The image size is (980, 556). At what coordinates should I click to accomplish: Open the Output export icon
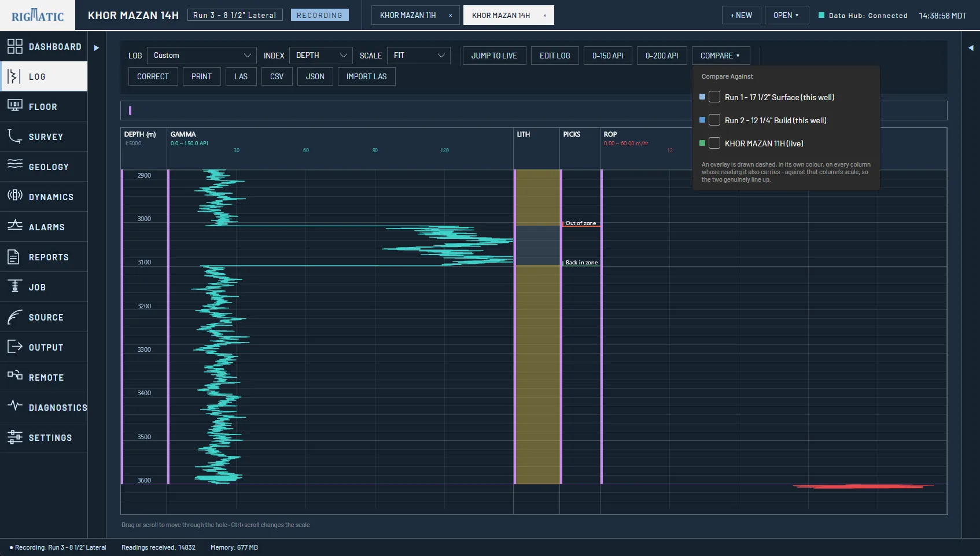tap(15, 347)
